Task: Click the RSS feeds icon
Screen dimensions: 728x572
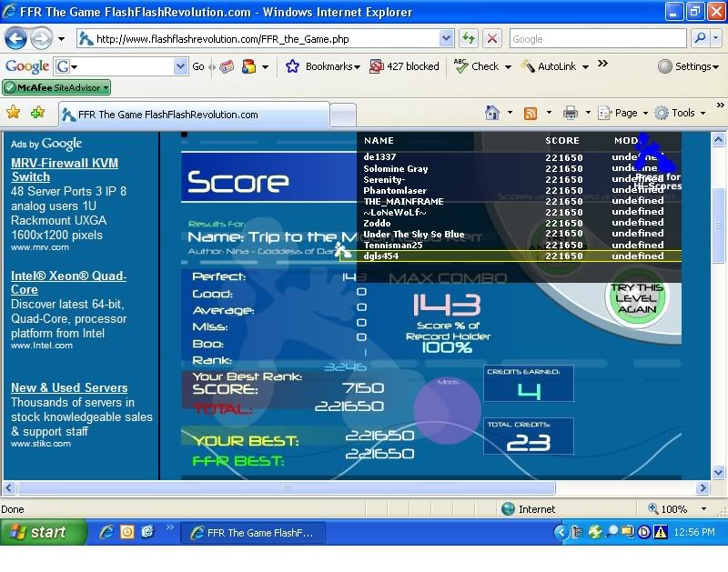Action: pyautogui.click(x=530, y=113)
